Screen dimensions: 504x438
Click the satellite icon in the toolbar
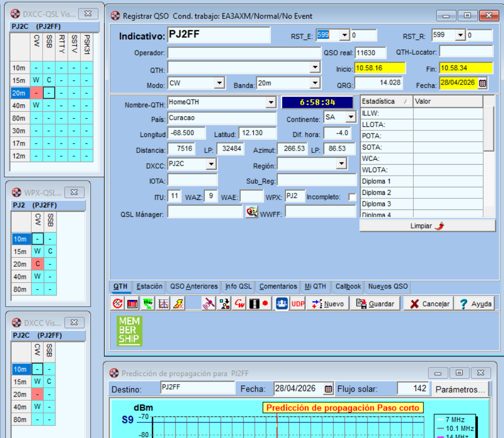(x=208, y=304)
